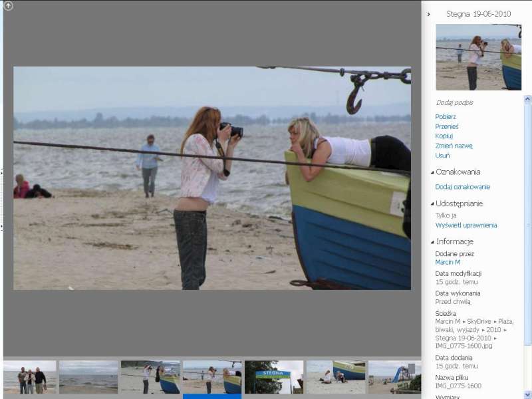Screen dimensions: 532x399
Task: Collapse the sidebar using the top chevron
Action: point(429,14)
